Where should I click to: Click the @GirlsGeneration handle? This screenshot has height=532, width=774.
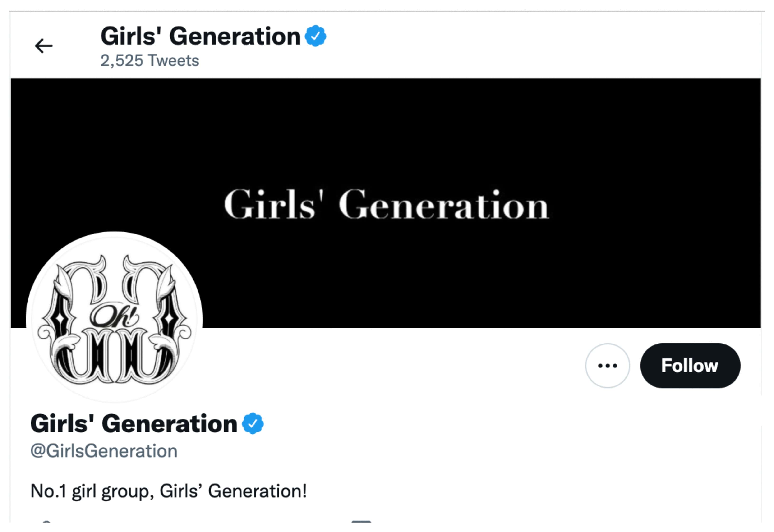click(104, 451)
